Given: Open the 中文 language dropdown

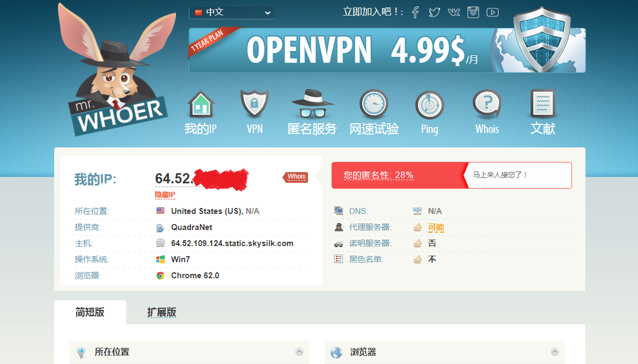Looking at the screenshot, I should coord(231,12).
